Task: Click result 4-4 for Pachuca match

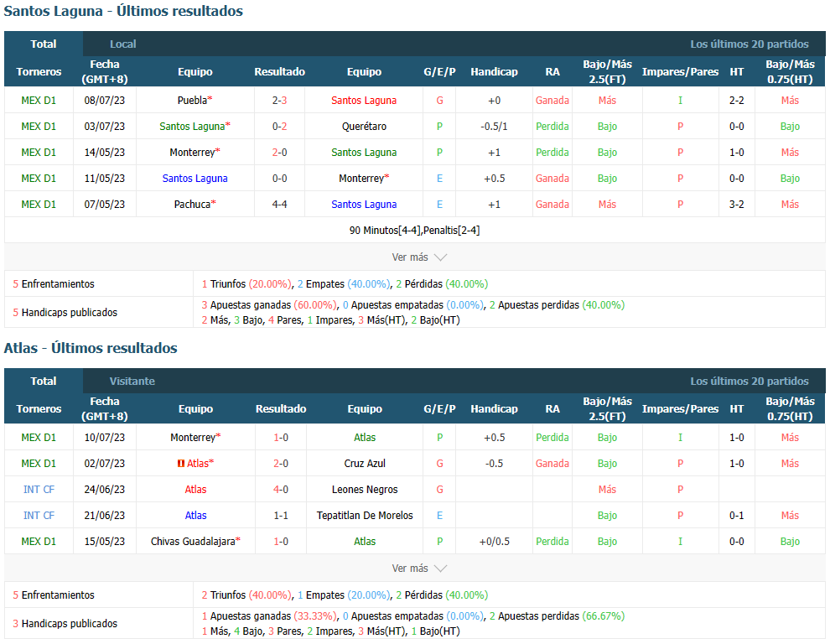Action: pyautogui.click(x=279, y=205)
